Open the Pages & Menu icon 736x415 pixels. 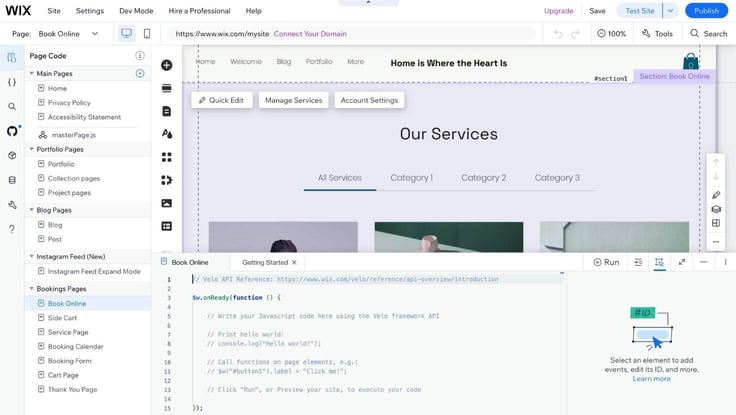coord(167,111)
